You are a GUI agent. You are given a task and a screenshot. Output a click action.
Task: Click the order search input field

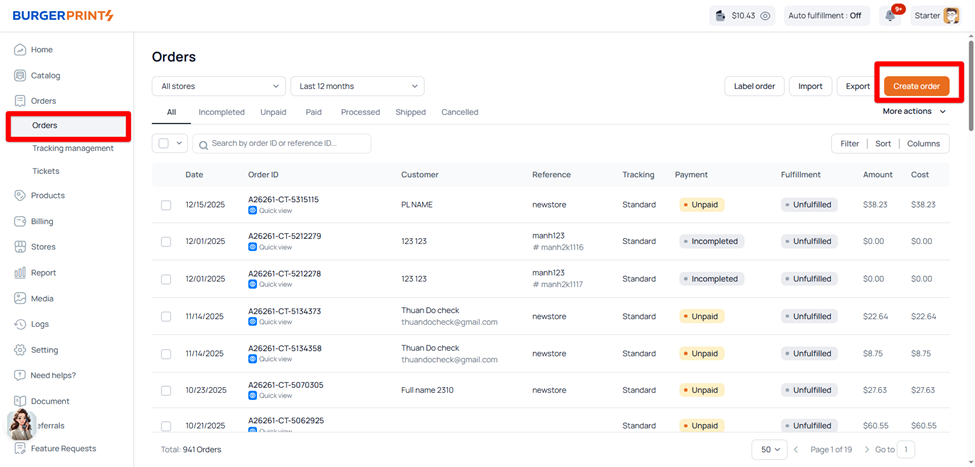285,144
